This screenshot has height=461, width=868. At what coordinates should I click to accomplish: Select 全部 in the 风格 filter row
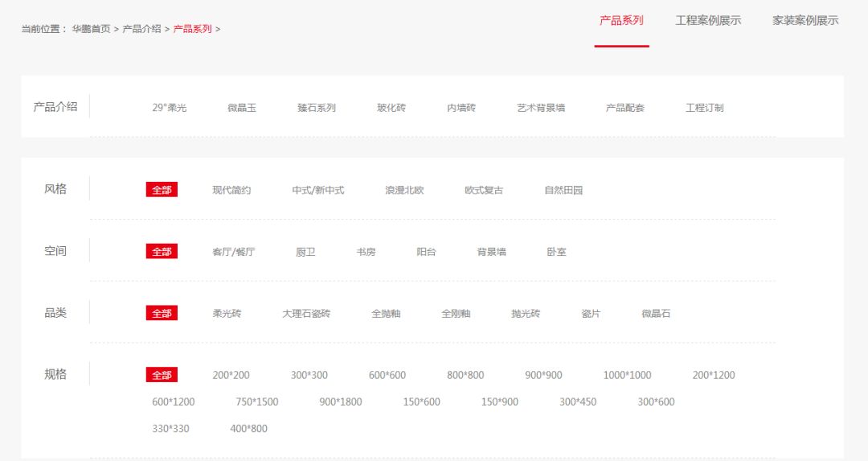(162, 190)
